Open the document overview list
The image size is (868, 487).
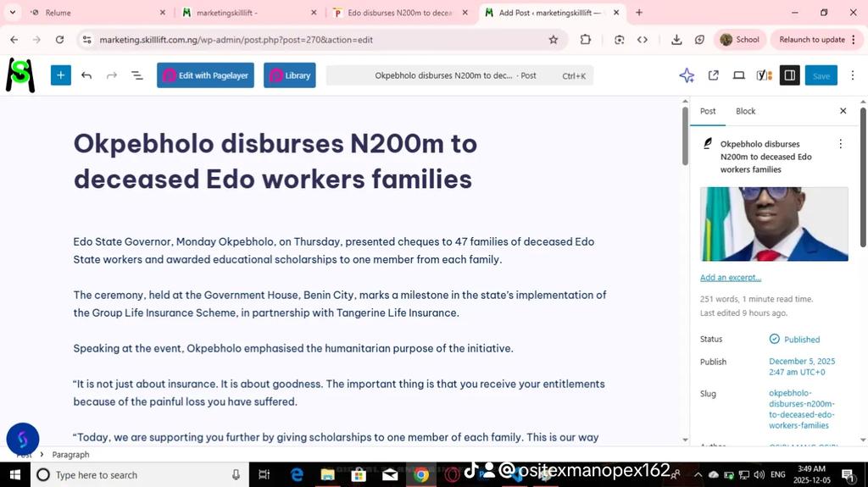pyautogui.click(x=136, y=75)
